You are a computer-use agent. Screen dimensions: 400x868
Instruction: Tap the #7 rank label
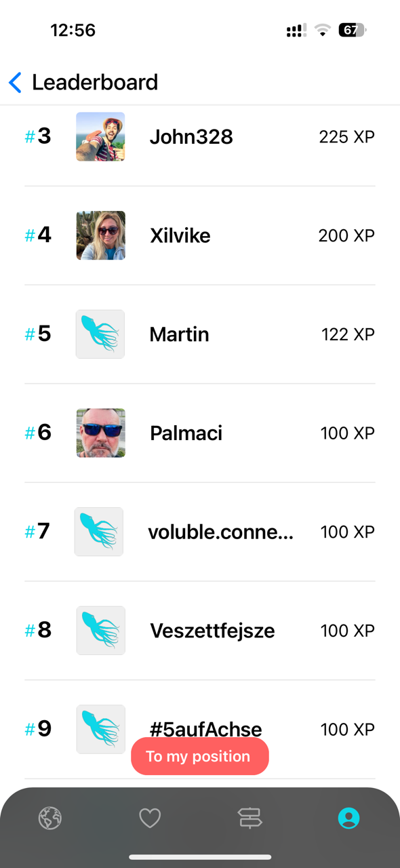[x=37, y=531]
